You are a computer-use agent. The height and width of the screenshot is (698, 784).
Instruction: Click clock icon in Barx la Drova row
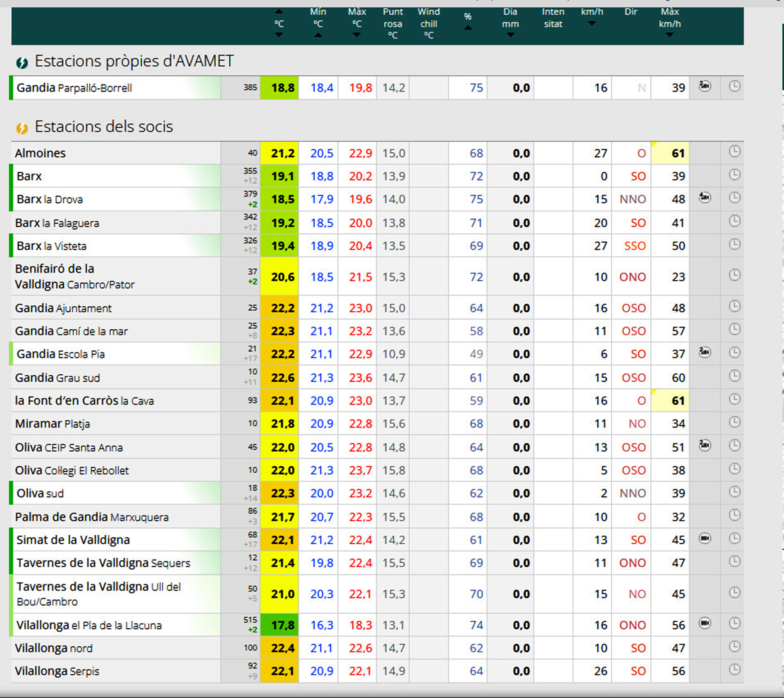pyautogui.click(x=734, y=198)
